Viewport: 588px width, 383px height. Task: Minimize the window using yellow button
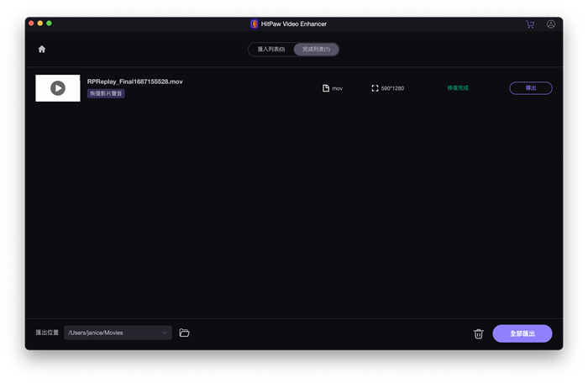41,24
